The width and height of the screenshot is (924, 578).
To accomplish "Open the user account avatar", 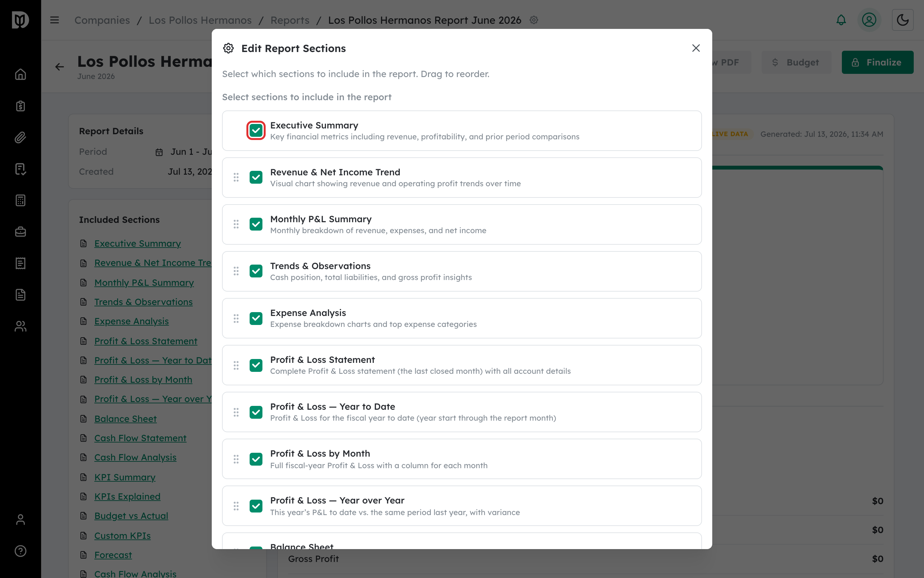I will 869,20.
